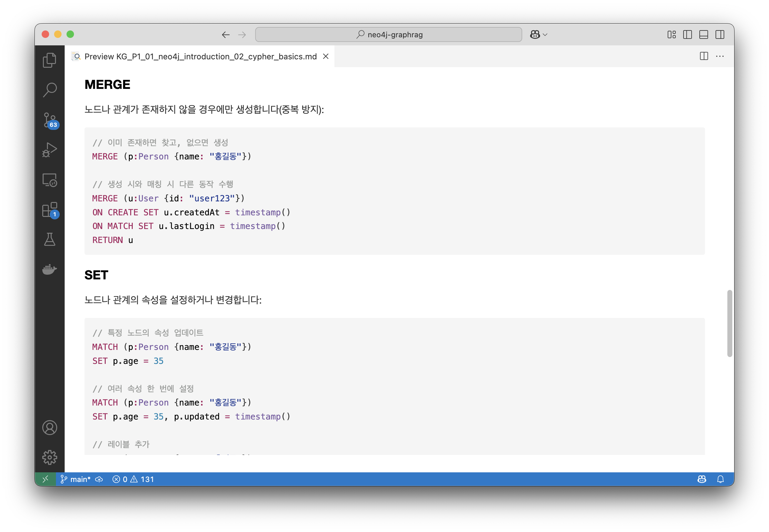The image size is (769, 532).
Task: Toggle the bottom panel visibility
Action: tap(704, 35)
